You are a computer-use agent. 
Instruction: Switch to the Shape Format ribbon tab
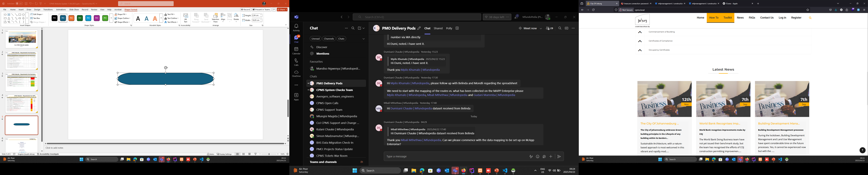pyautogui.click(x=131, y=10)
